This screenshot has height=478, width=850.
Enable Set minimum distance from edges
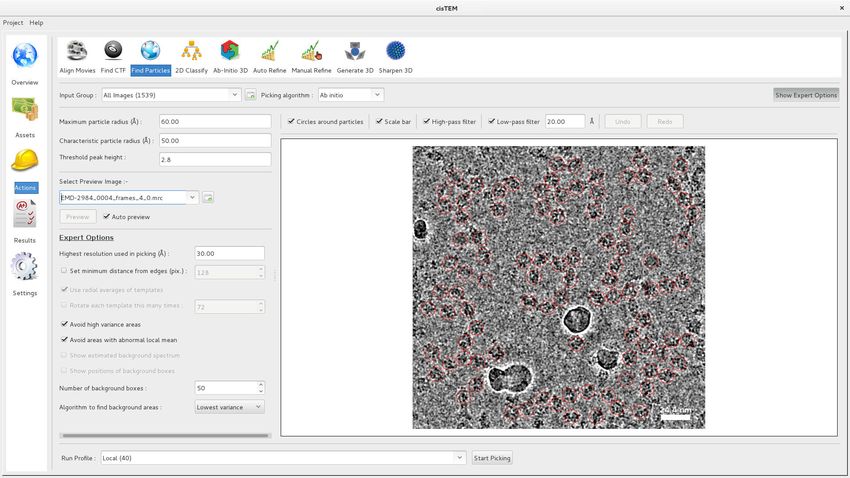click(64, 270)
